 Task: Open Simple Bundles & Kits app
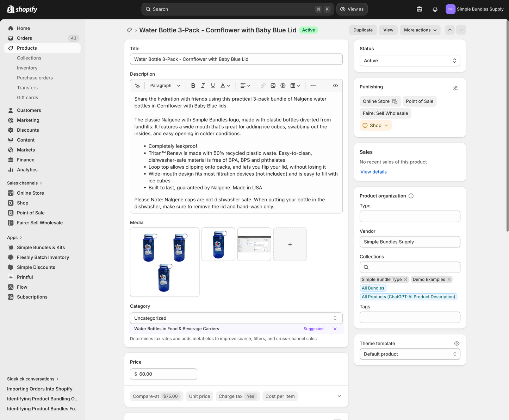tap(42, 247)
